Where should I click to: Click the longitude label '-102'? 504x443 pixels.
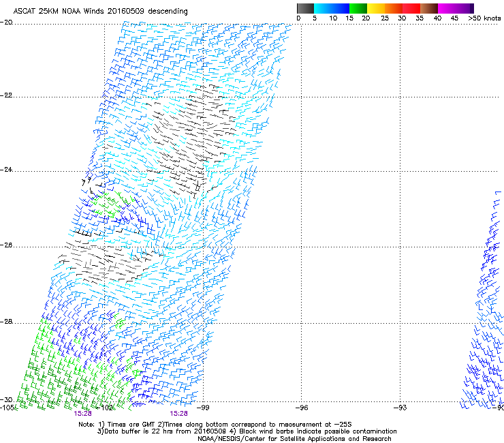click(105, 408)
